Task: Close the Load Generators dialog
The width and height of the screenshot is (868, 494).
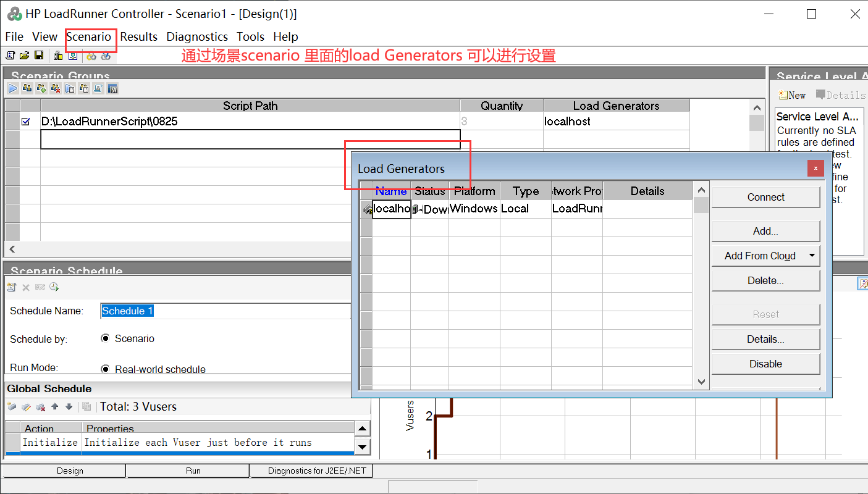Action: (815, 168)
